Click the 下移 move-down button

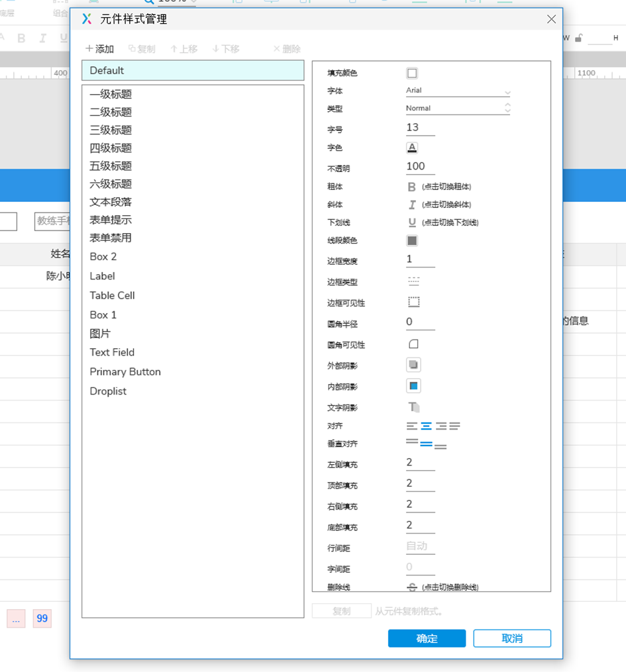[x=226, y=49]
